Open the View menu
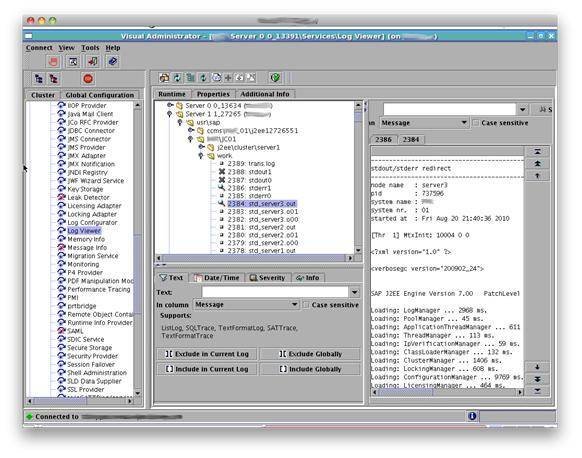Screen dimensions: 582x458 66,48
